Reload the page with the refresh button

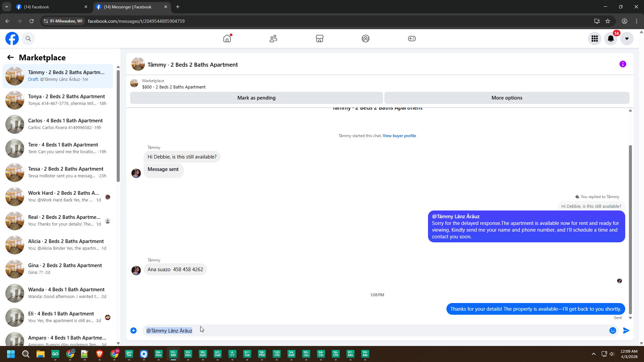click(32, 21)
